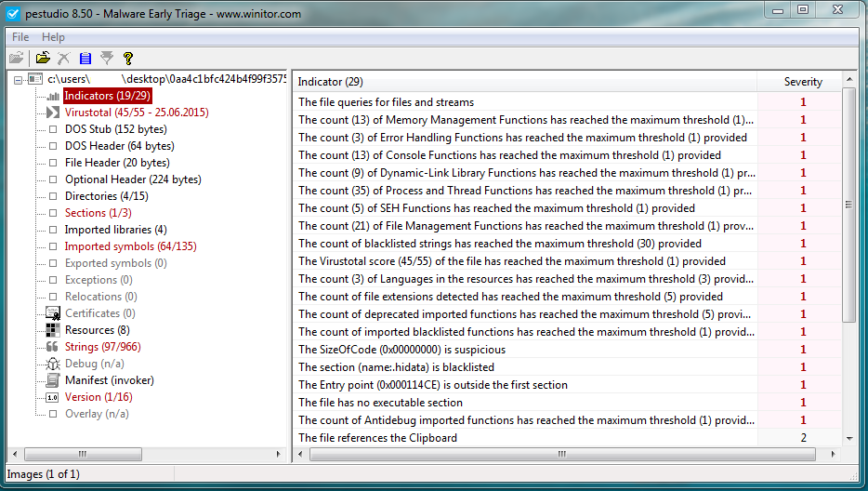Click the blue report document icon
868x491 pixels.
[85, 58]
